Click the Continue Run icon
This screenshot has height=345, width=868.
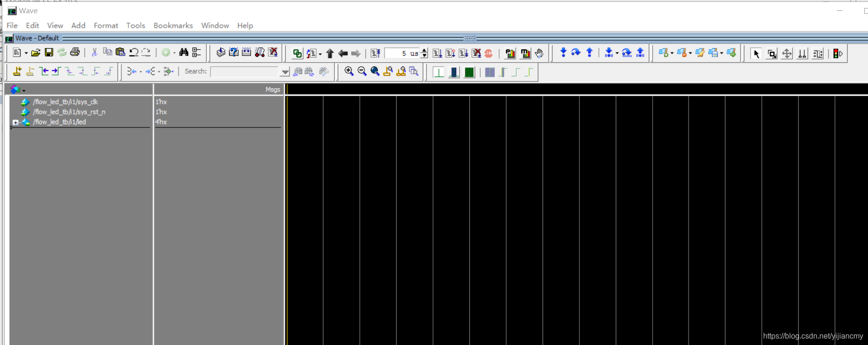[451, 53]
